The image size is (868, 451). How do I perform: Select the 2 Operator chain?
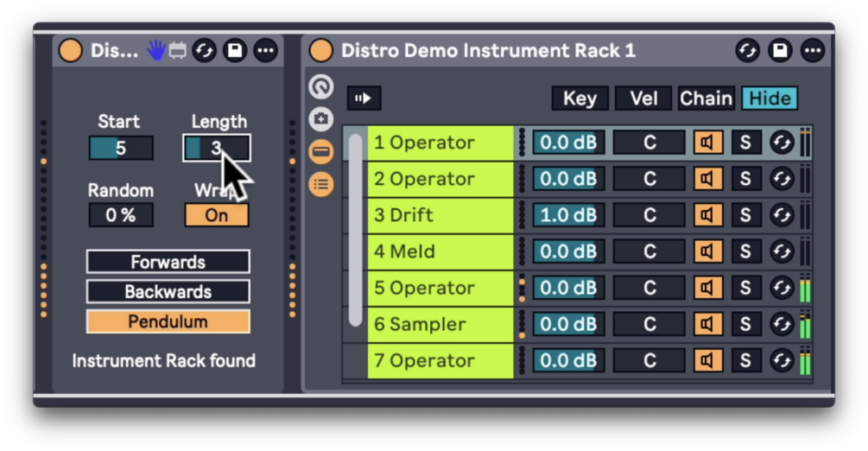click(x=440, y=179)
